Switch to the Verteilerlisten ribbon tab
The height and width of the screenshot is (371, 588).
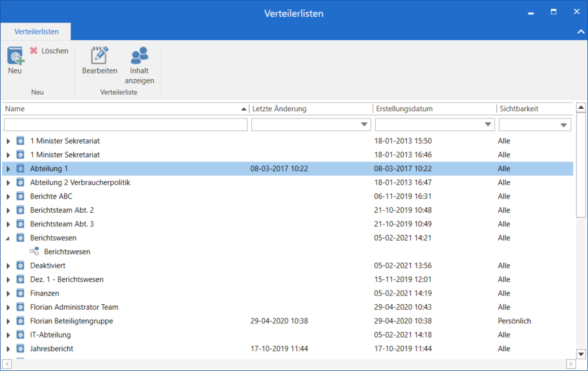point(37,32)
